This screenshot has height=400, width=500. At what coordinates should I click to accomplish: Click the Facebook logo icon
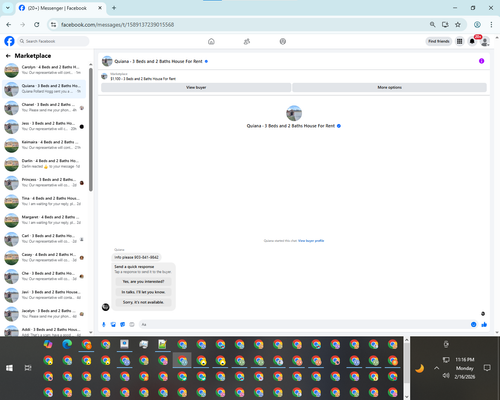[x=9, y=41]
